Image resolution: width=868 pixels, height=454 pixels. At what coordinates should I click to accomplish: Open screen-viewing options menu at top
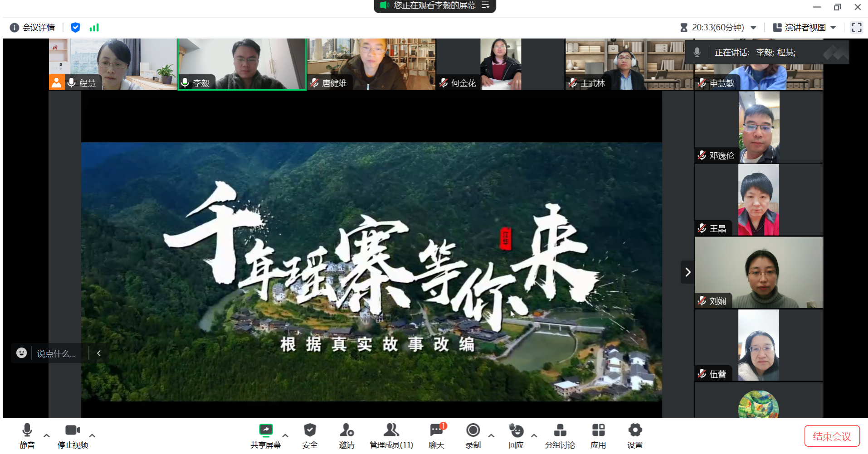(485, 5)
